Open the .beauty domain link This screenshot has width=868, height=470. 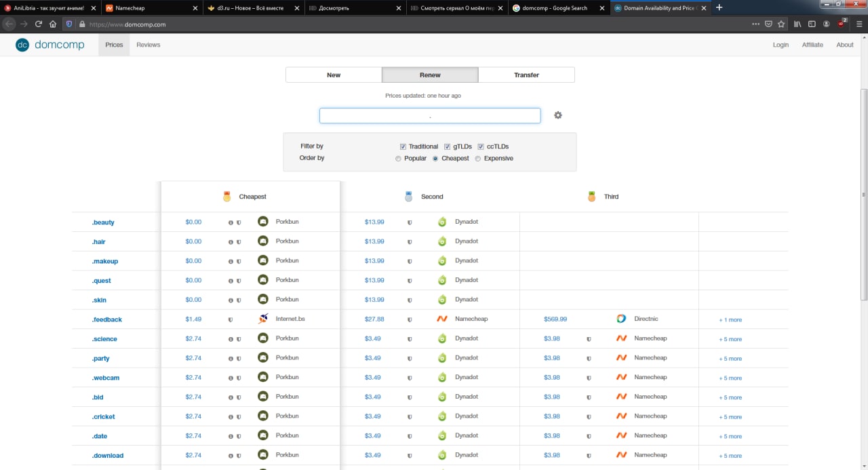(103, 222)
